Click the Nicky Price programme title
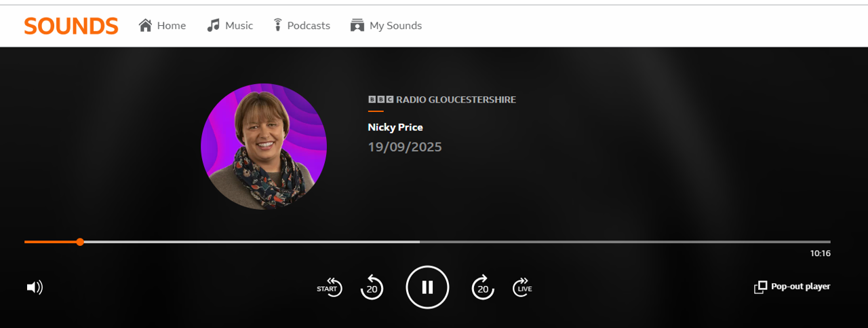 tap(395, 127)
